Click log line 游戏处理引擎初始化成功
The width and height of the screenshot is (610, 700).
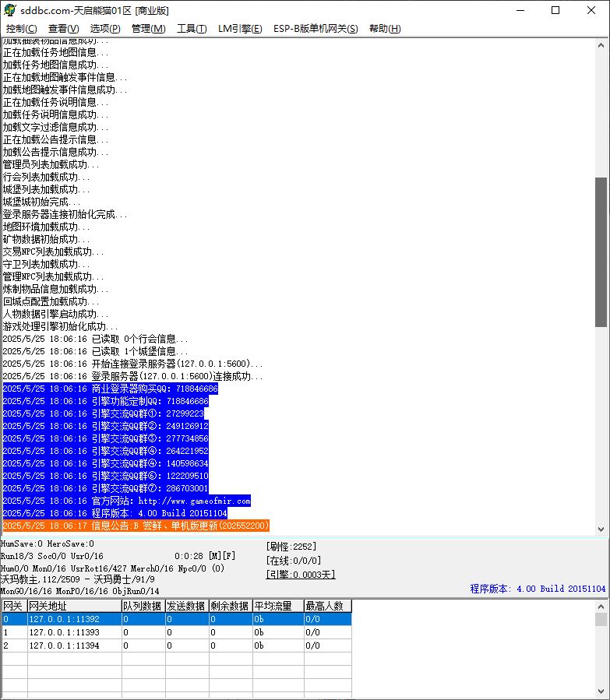pyautogui.click(x=60, y=326)
